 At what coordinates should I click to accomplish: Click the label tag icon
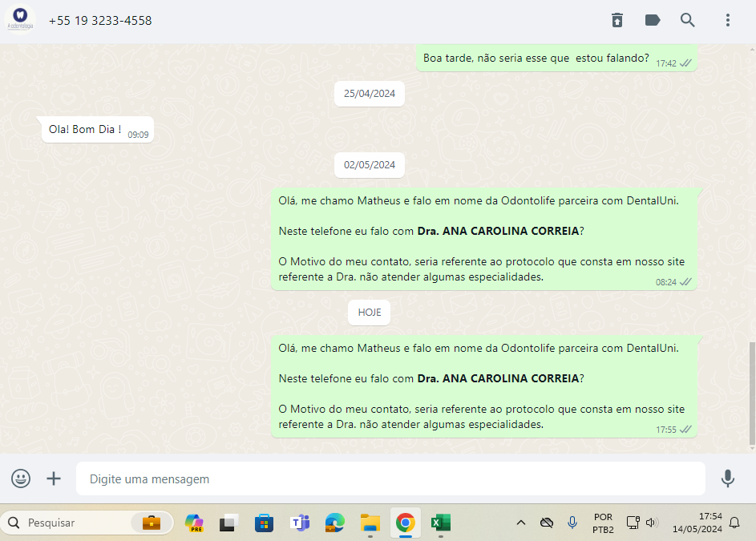click(653, 20)
